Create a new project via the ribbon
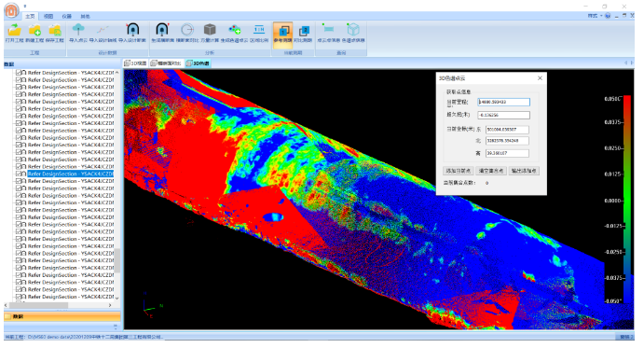This screenshot has height=348, width=644. tap(34, 33)
